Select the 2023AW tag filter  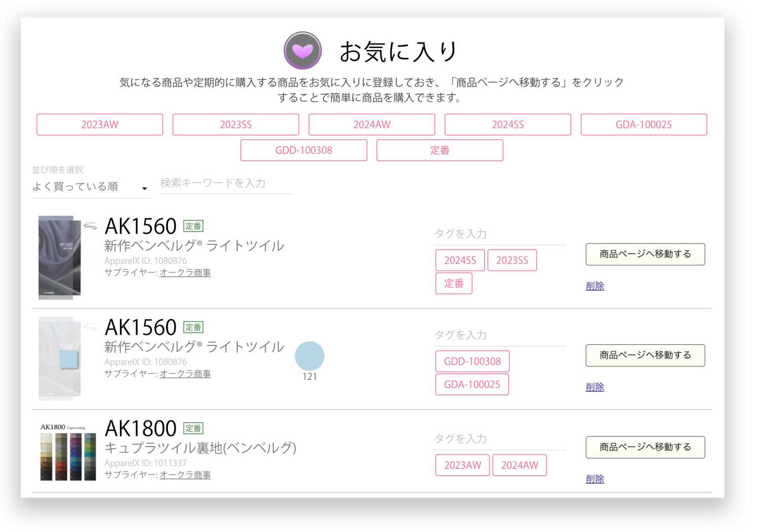click(100, 125)
